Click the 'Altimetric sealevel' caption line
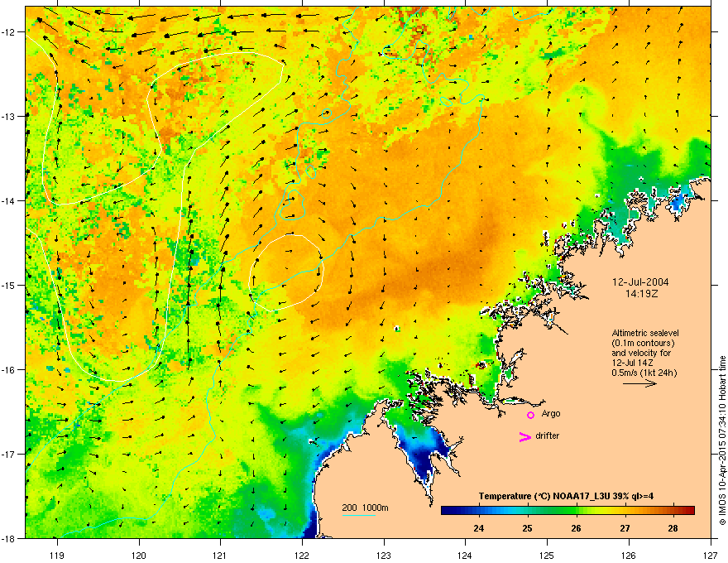Screen dimensions: 728x563 point(645,333)
